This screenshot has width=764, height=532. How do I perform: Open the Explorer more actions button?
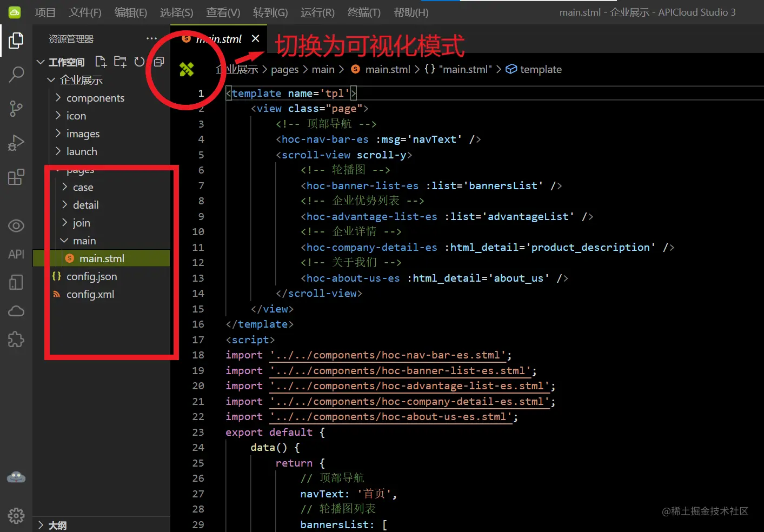coord(151,38)
